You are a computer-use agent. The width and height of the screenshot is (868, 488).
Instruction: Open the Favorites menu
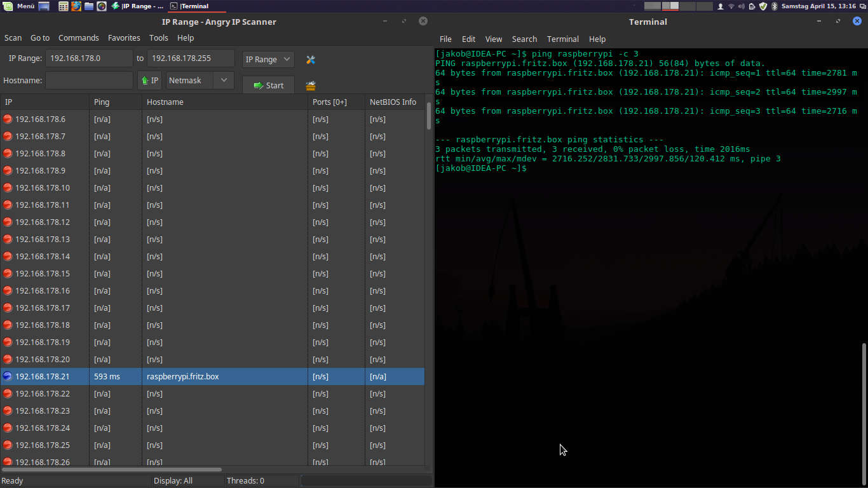click(x=124, y=37)
